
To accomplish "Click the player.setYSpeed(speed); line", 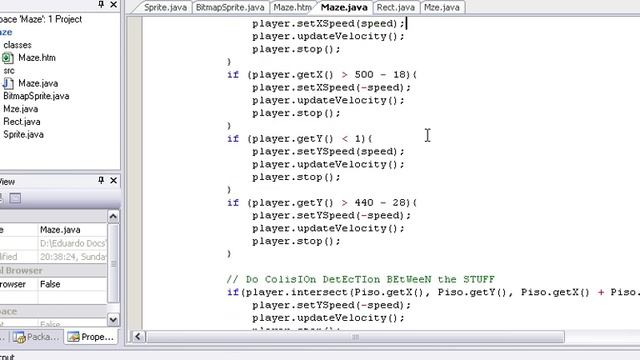I will [x=328, y=151].
